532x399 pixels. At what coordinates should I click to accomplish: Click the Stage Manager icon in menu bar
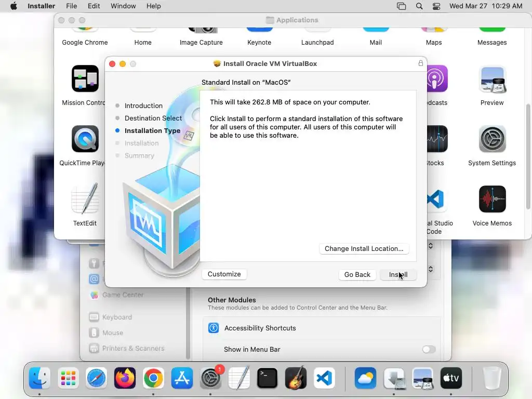point(402,6)
